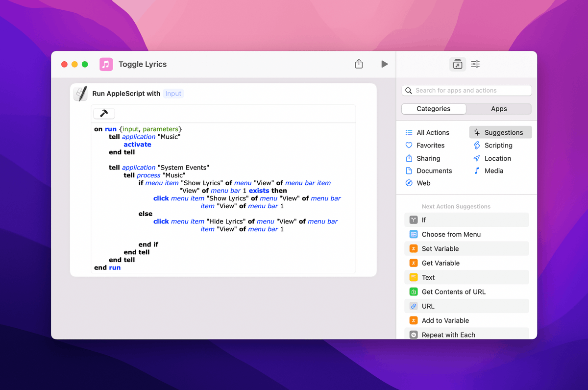Click the 'on run {input, parameters}' line
This screenshot has height=390, width=588.
click(x=138, y=129)
